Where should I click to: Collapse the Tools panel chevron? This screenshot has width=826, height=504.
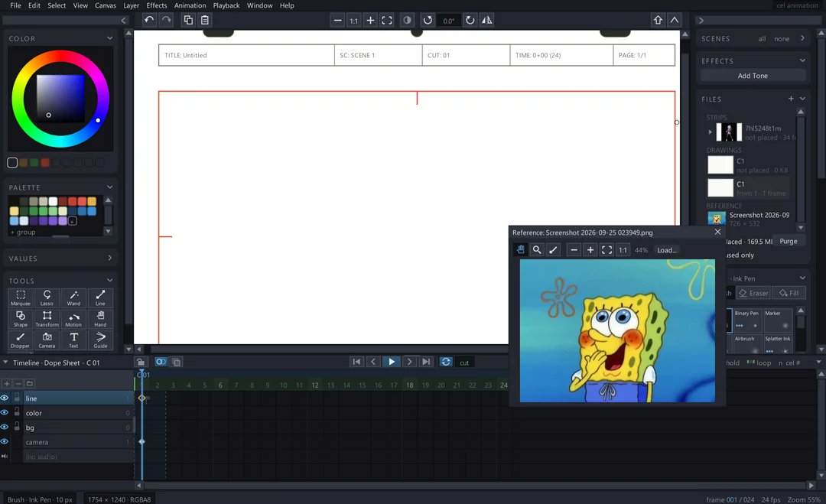(109, 280)
